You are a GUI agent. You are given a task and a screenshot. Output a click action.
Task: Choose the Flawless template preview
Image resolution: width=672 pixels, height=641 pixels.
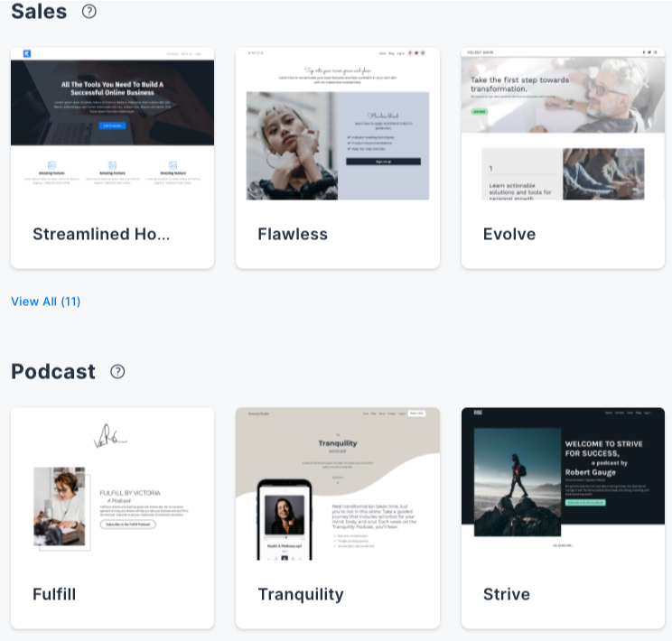[x=338, y=124]
